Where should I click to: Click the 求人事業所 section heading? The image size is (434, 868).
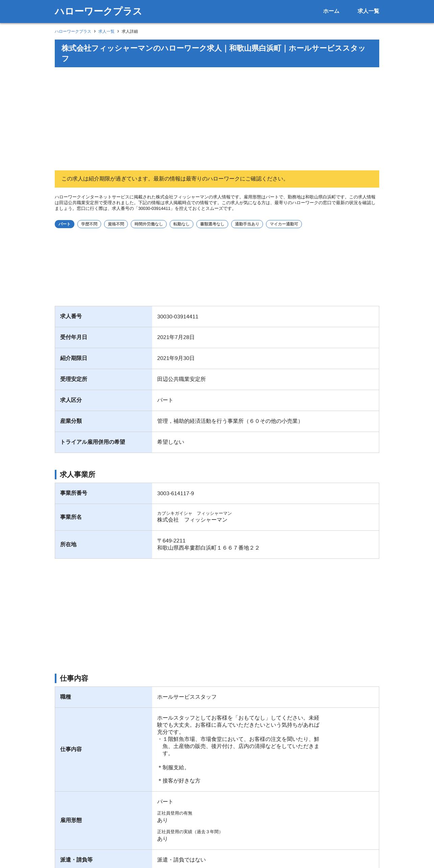77,475
